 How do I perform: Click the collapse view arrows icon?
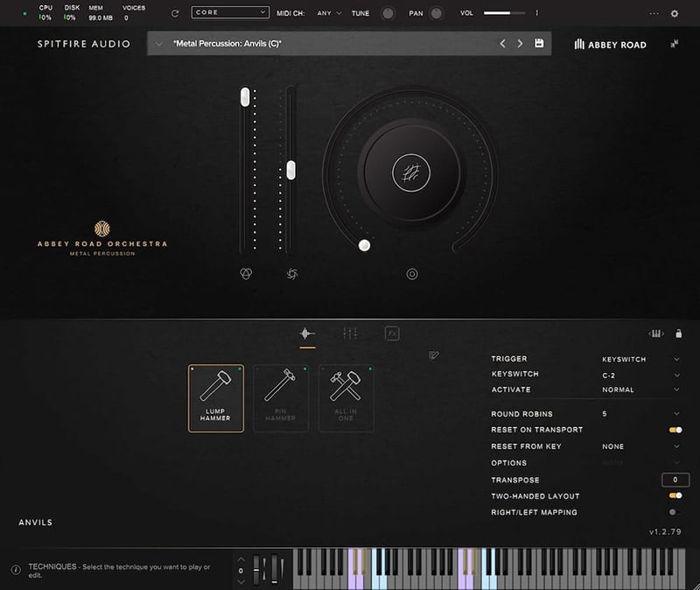pos(674,43)
